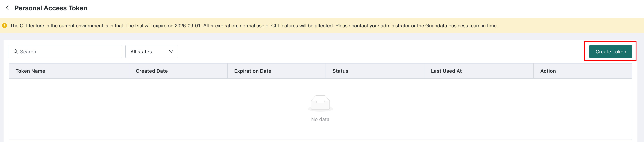Click the Create Token button

610,52
